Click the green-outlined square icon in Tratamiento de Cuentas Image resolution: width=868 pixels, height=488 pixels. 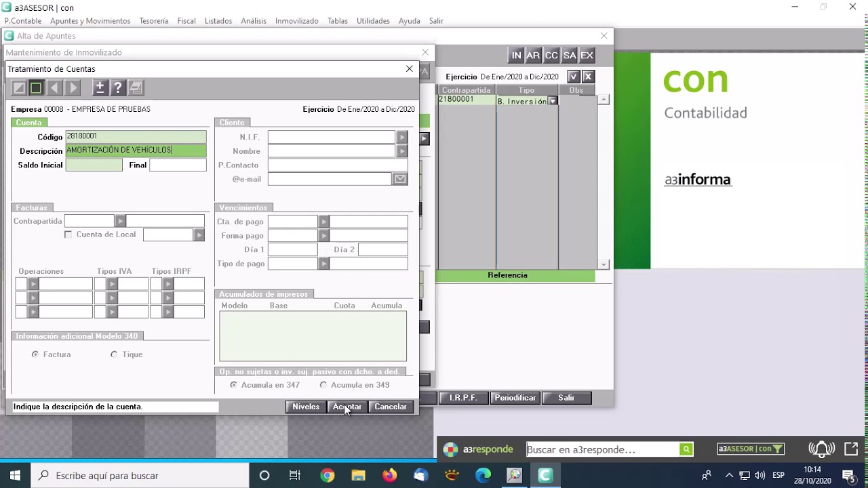pyautogui.click(x=36, y=87)
